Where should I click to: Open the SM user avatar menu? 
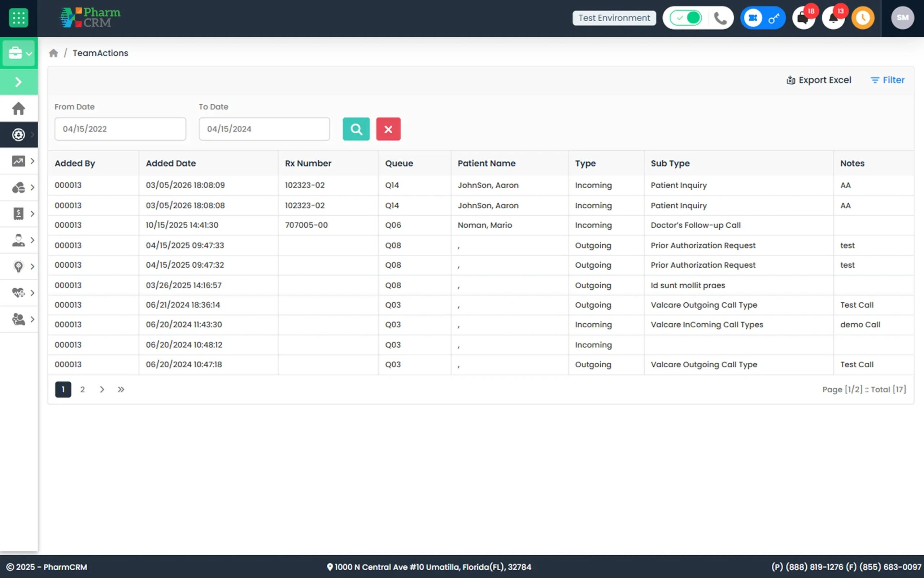coord(902,18)
